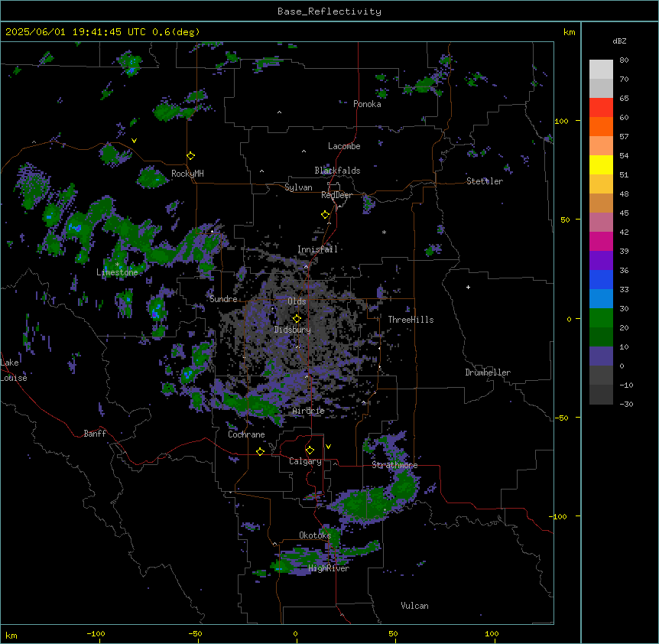Viewport: 659px width, 644px height.
Task: Click the dusty pink 42-45 dBZ legend swatch
Action: 601,222
